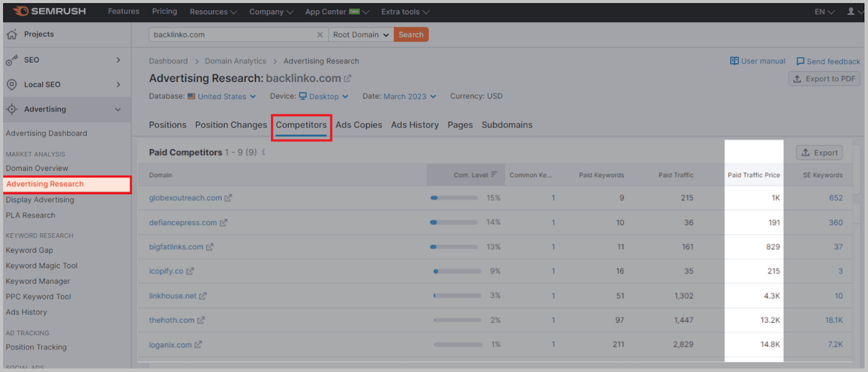Viewport: 868px width, 372px height.
Task: Open thehoth.com external link icon
Action: tap(201, 320)
